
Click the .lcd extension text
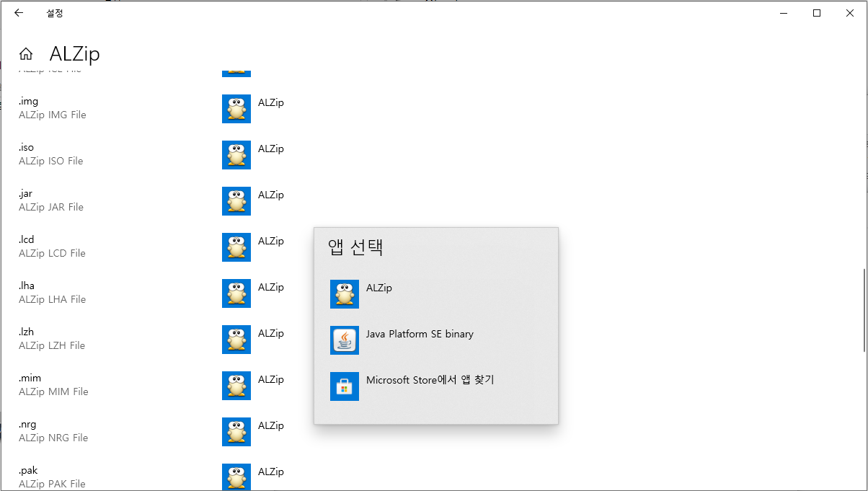coord(26,239)
